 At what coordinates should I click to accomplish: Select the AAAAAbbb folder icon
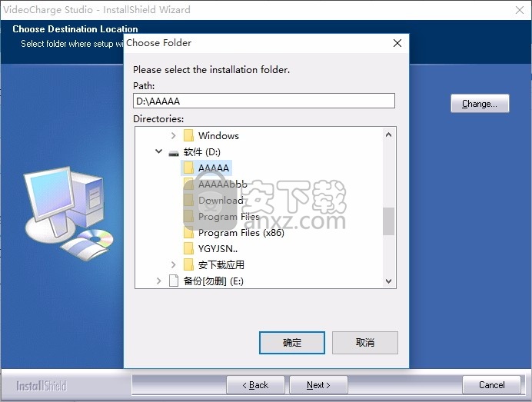click(188, 184)
